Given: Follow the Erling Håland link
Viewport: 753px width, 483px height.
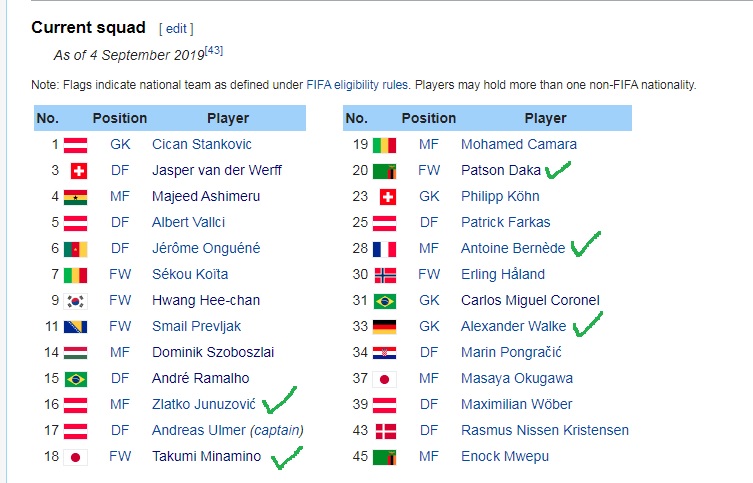Looking at the screenshot, I should (x=503, y=274).
